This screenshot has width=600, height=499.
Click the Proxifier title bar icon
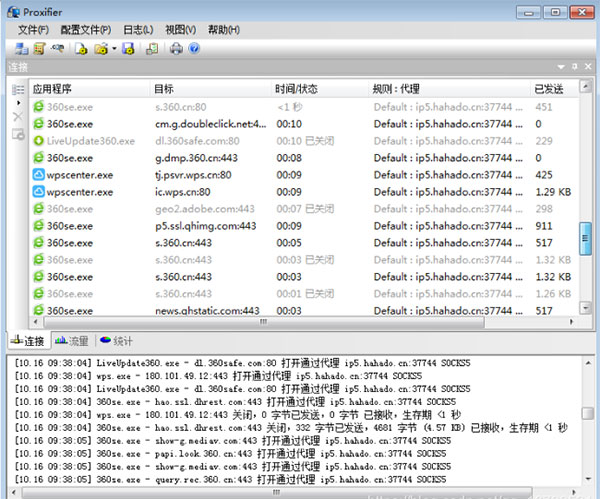pos(14,12)
